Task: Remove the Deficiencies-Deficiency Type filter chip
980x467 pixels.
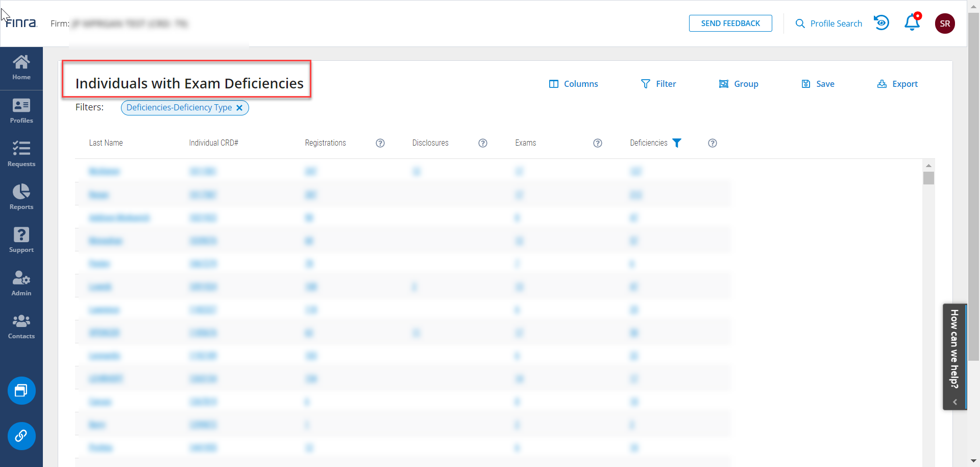Action: 239,108
